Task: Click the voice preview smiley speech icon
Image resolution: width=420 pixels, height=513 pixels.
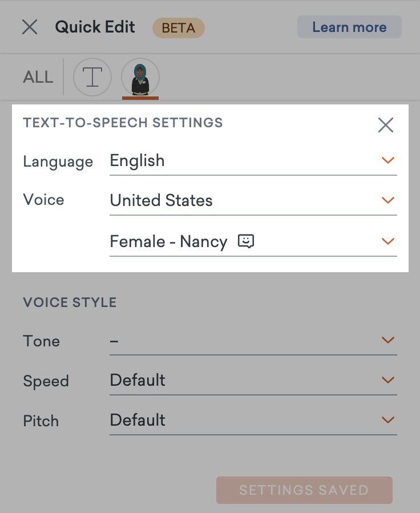Action: (246, 241)
